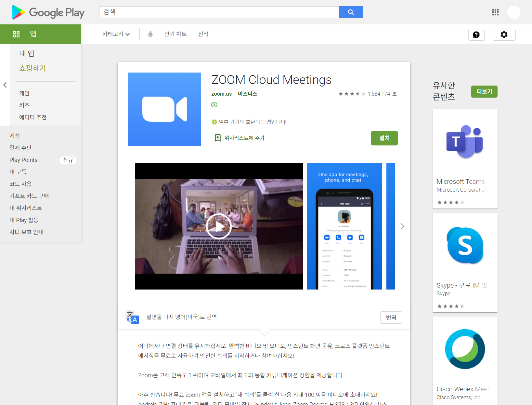Open the phone screenshot 'One app for meetings'
This screenshot has height=405, width=532.
coord(344,226)
